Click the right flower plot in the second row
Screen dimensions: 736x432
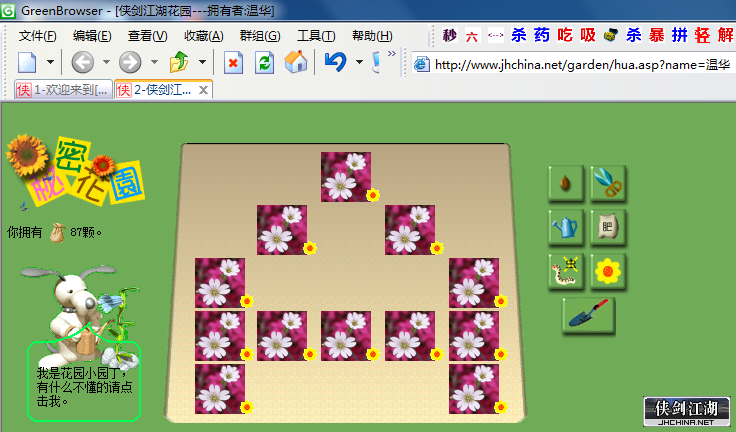tap(410, 230)
